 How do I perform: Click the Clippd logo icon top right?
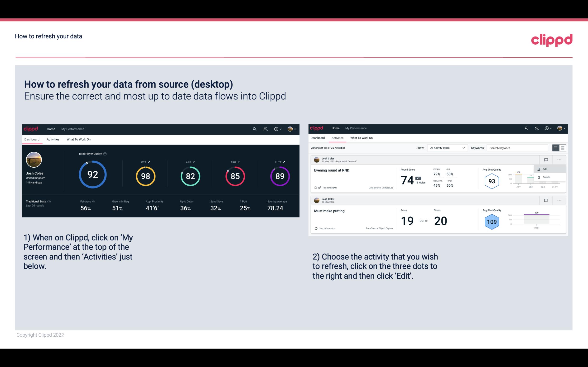pyautogui.click(x=552, y=40)
